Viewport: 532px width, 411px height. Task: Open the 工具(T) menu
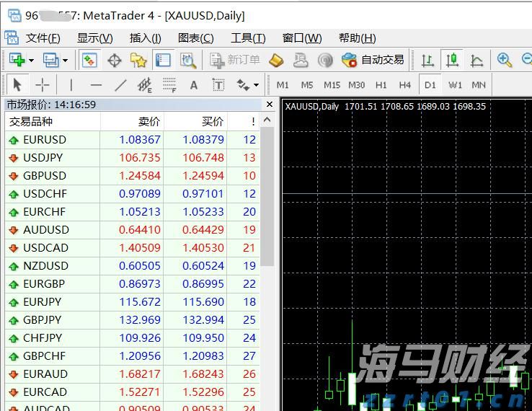tap(247, 38)
